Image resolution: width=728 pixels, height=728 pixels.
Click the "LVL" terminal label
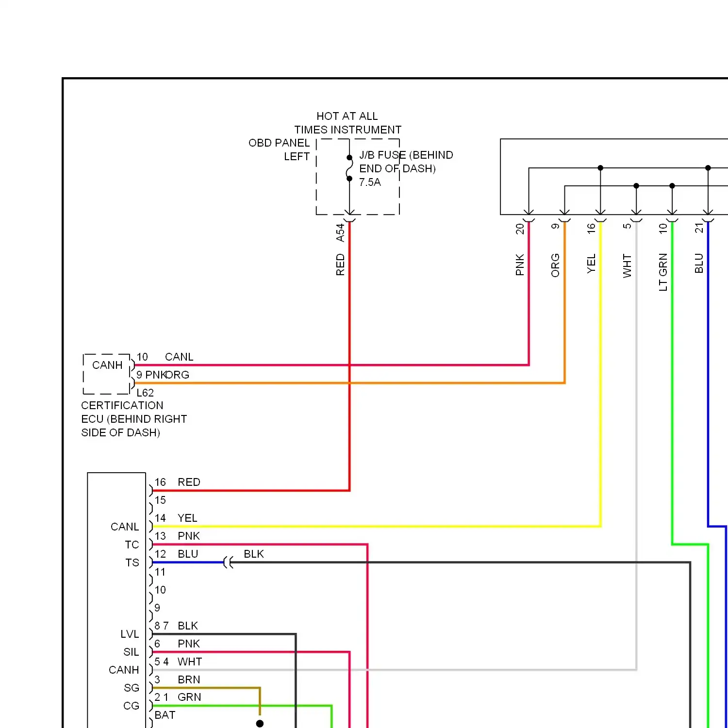[x=130, y=634]
